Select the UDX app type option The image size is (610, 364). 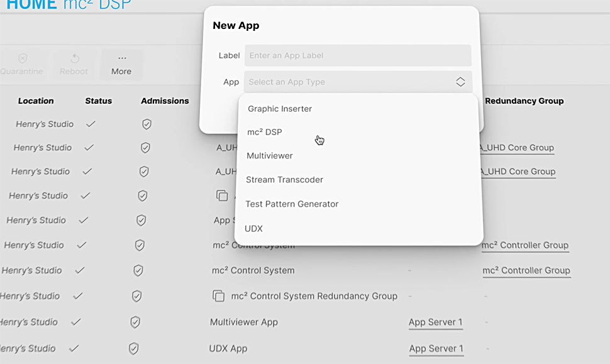tap(253, 229)
